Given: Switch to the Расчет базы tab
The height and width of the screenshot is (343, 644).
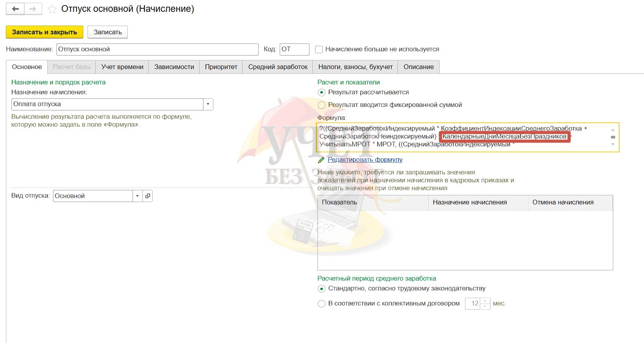Looking at the screenshot, I should coord(72,67).
